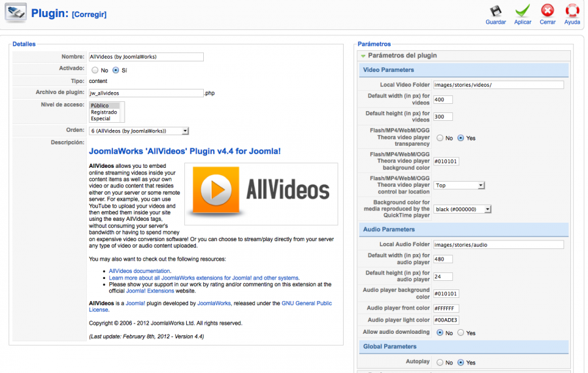Click the Guardar save icon

click(496, 11)
